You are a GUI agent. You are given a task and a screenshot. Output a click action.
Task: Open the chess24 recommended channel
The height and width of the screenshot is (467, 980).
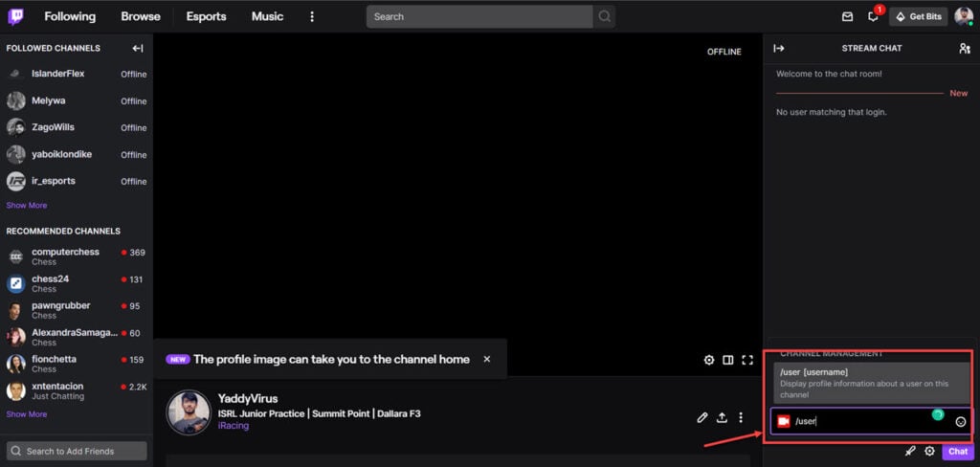tap(77, 283)
